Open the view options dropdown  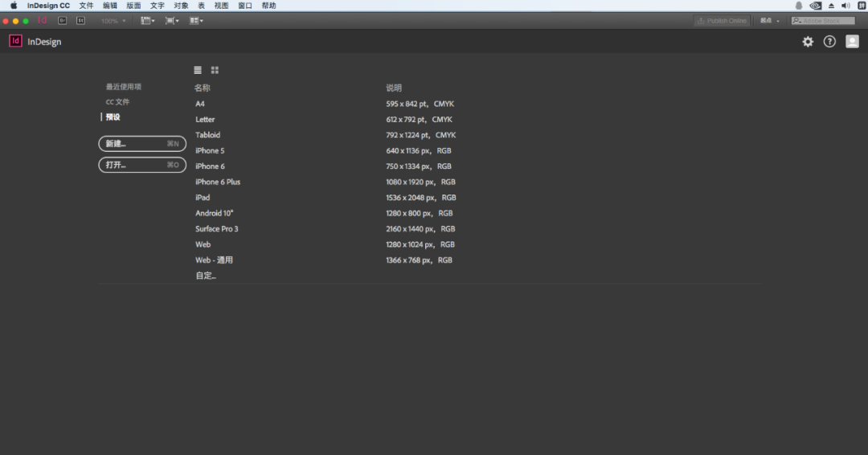click(x=147, y=20)
